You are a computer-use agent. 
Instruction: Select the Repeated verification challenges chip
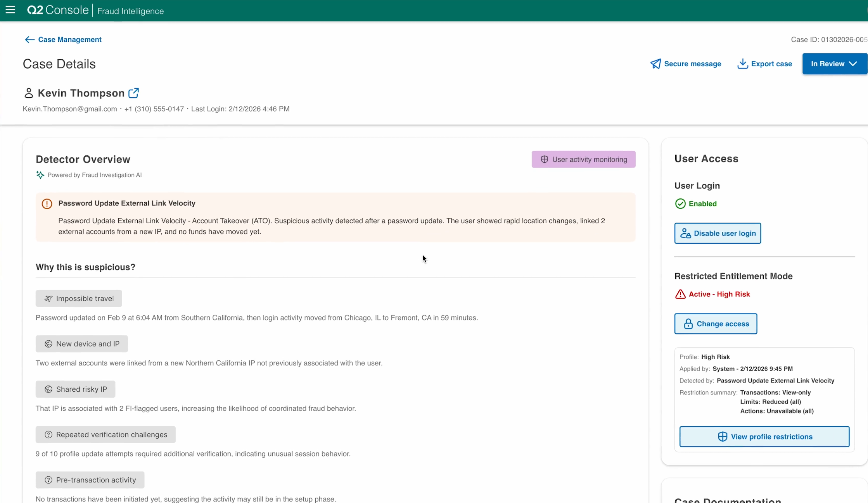click(x=105, y=434)
